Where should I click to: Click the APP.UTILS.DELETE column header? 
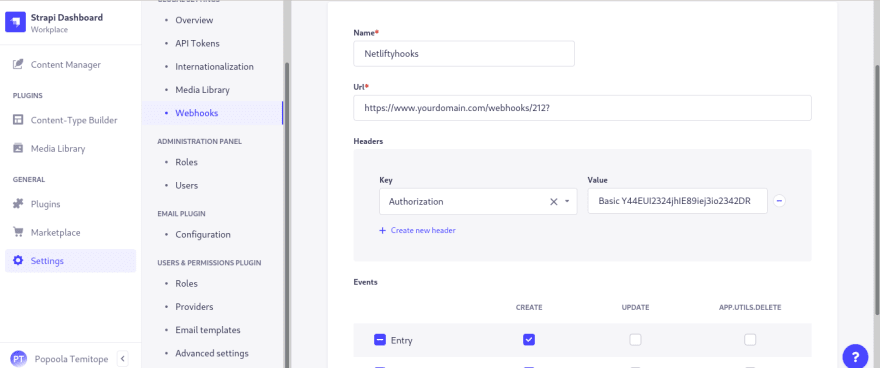(750, 307)
